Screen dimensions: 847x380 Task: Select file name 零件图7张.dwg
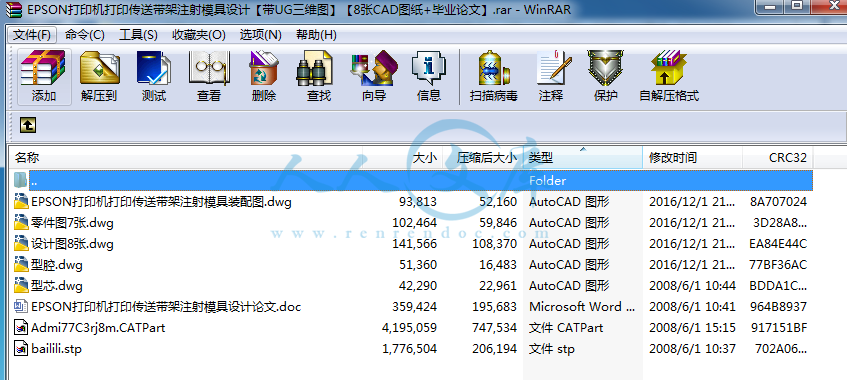click(x=72, y=222)
